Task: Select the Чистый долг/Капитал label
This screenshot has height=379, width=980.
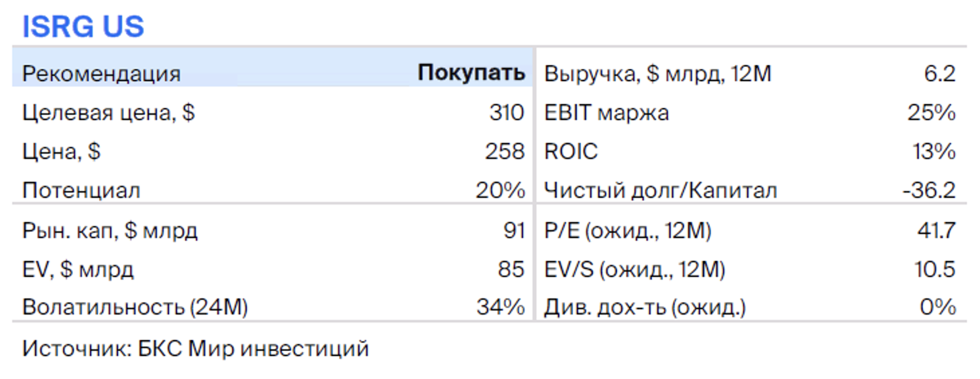Action: point(660,191)
